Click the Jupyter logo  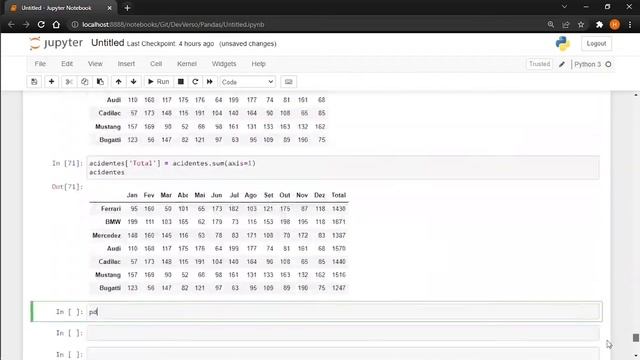pos(56,43)
